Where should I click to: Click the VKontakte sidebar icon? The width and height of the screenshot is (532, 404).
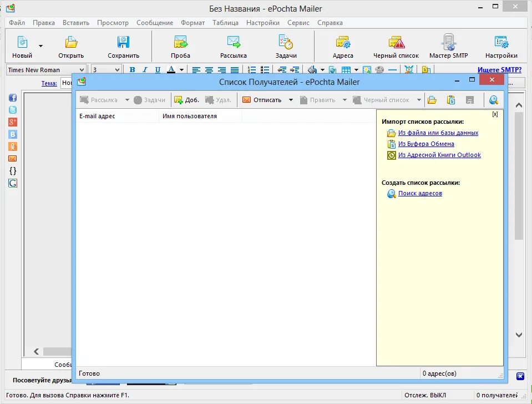(x=13, y=134)
